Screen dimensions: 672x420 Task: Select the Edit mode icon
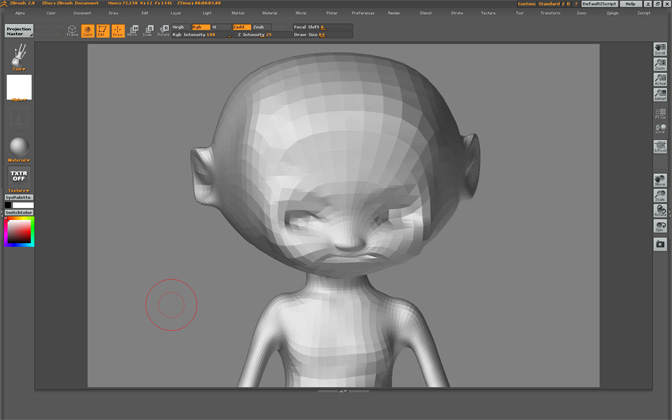click(x=103, y=31)
